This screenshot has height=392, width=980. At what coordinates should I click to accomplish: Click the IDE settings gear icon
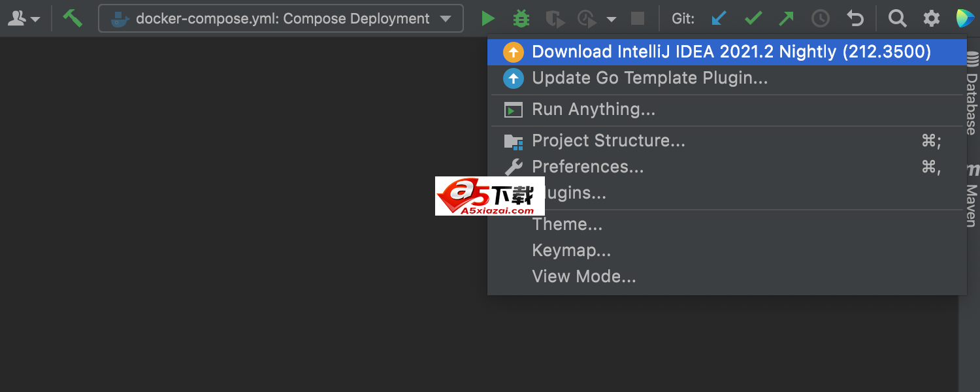932,18
